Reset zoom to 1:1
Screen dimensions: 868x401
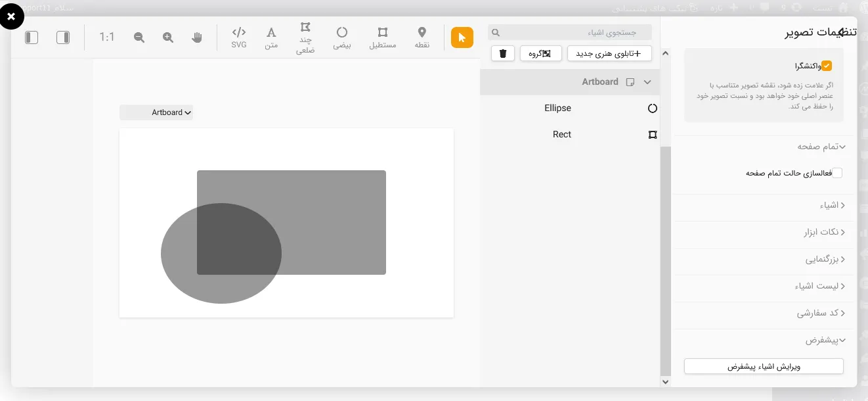(x=107, y=37)
